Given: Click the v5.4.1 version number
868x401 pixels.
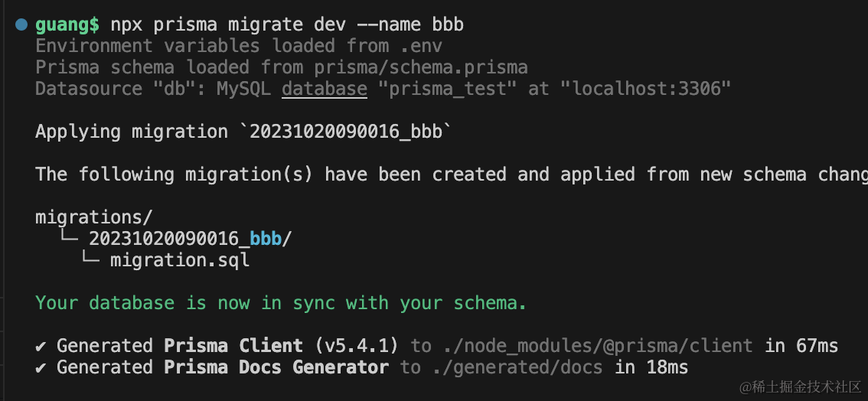Looking at the screenshot, I should click(357, 346).
